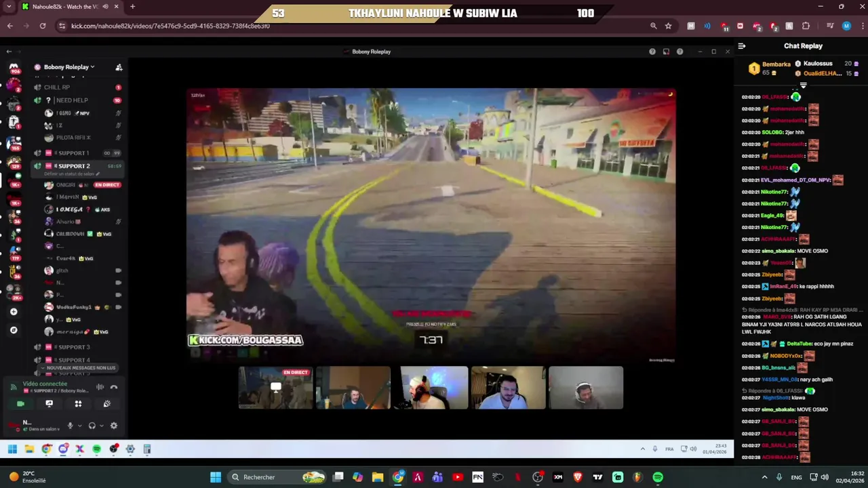Open a new Chrome tab
This screenshot has height=488, width=868.
pos(132,7)
